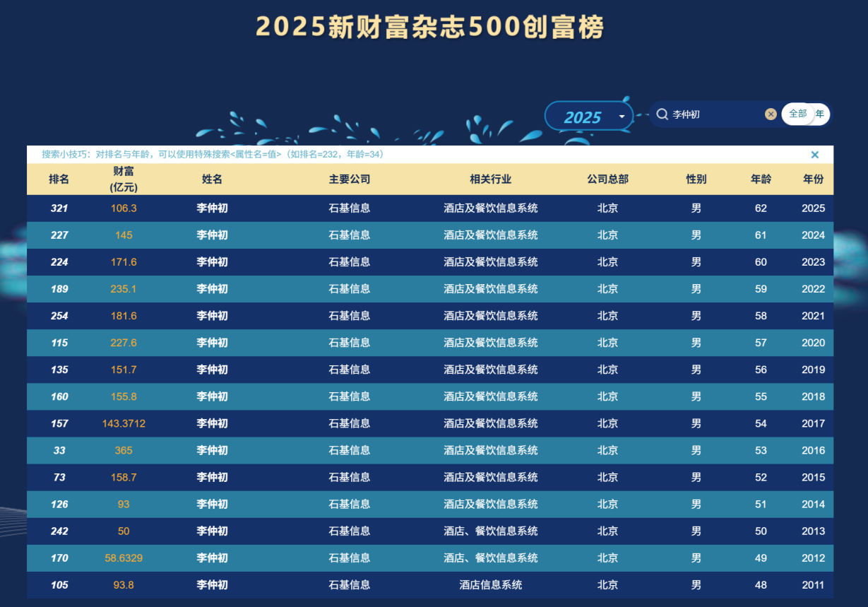Image resolution: width=868 pixels, height=607 pixels.
Task: Click 石基信息 company in 2024 row
Action: click(350, 235)
